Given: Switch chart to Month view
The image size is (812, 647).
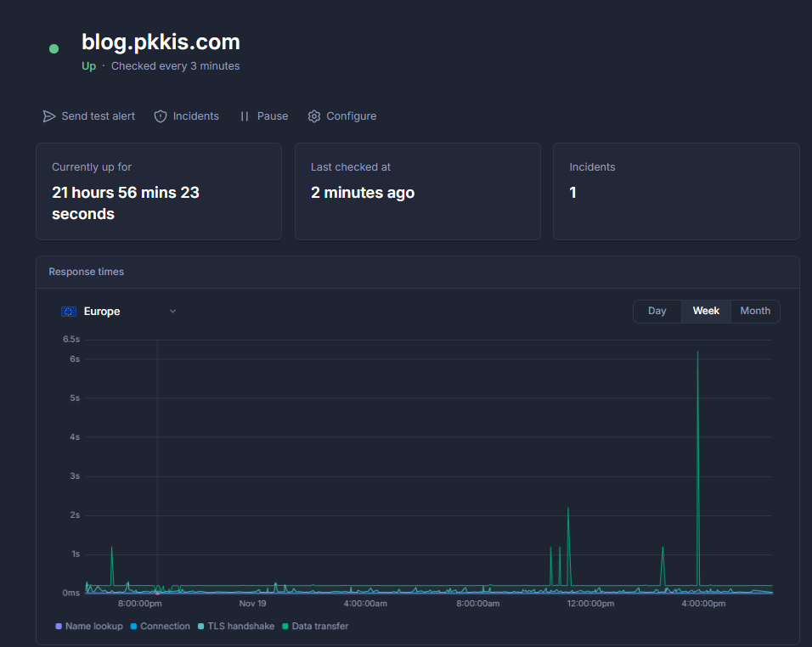Looking at the screenshot, I should 755,311.
